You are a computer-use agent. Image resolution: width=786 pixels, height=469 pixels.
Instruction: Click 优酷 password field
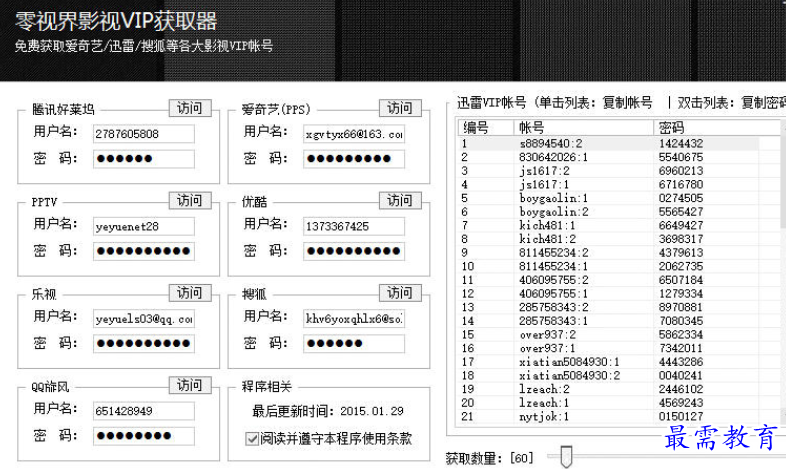[x=354, y=251]
